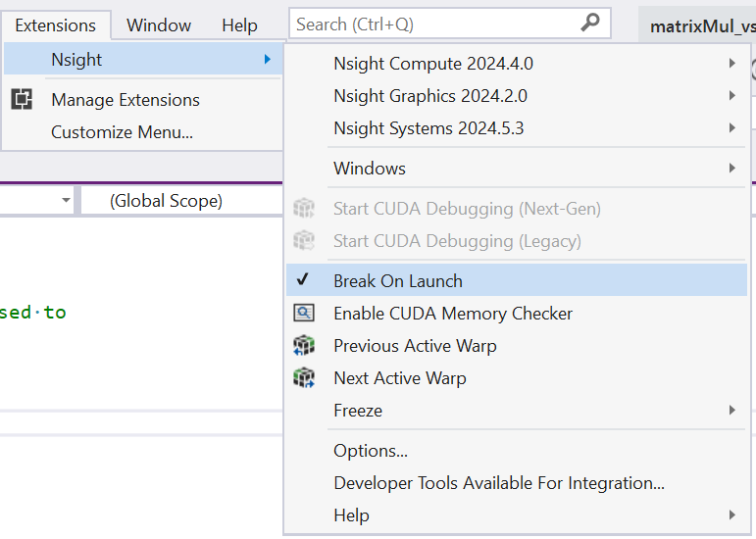Screen dimensions: 756x539
Task: Click the Next-Gen CUDA debugging icon
Action: [304, 208]
